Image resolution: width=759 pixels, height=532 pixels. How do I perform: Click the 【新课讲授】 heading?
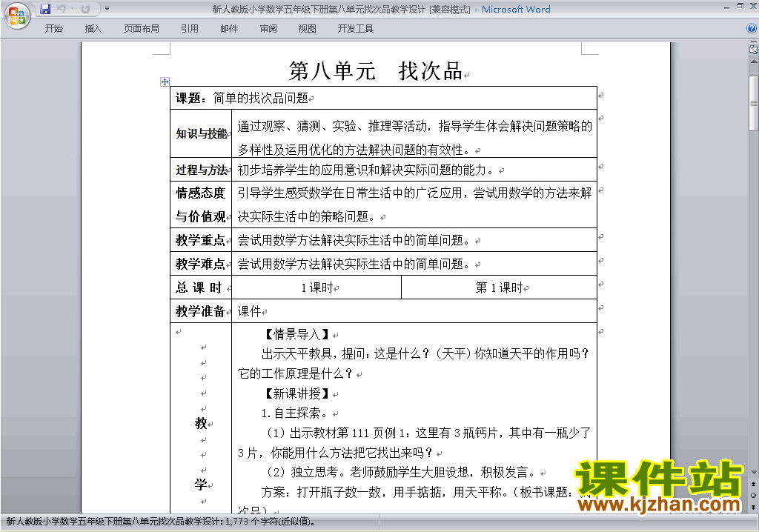click(x=296, y=393)
